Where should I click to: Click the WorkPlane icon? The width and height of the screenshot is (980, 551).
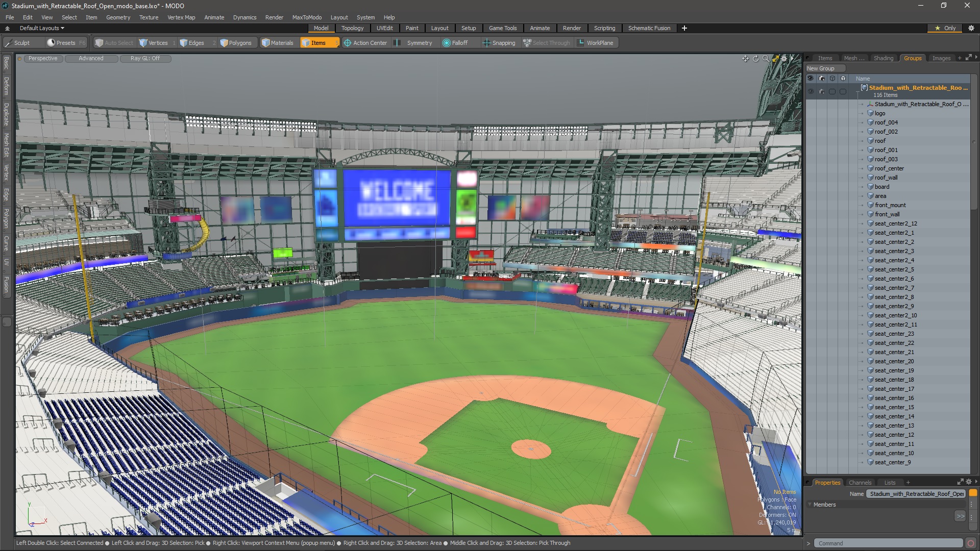pyautogui.click(x=581, y=42)
